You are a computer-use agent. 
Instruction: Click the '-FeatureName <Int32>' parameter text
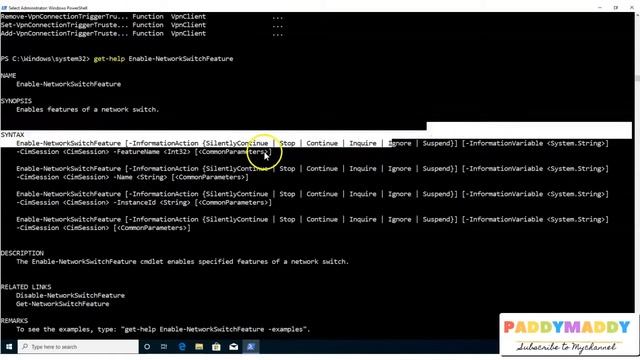coord(152,152)
